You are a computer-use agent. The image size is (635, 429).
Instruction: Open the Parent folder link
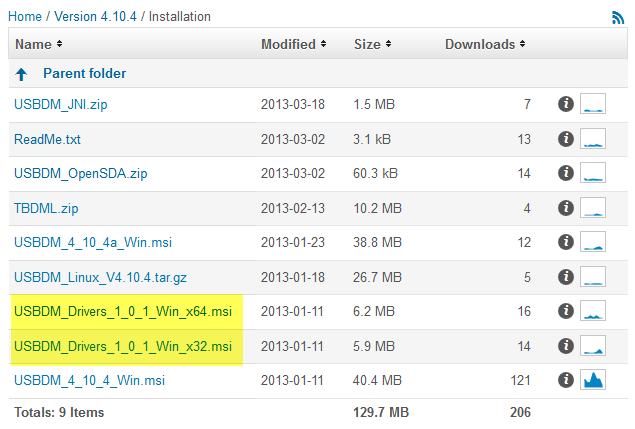pyautogui.click(x=84, y=74)
